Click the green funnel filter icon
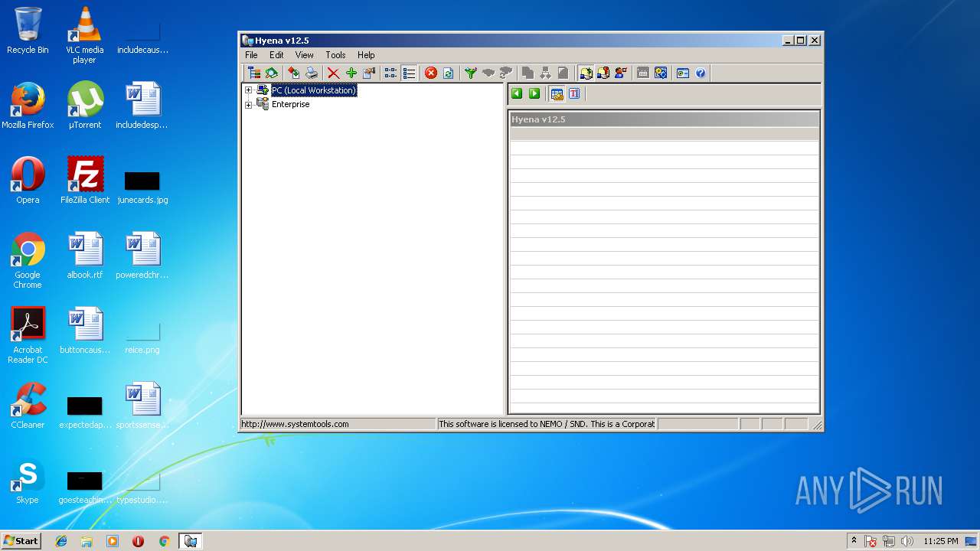Viewport: 980px width, 551px height. point(470,73)
